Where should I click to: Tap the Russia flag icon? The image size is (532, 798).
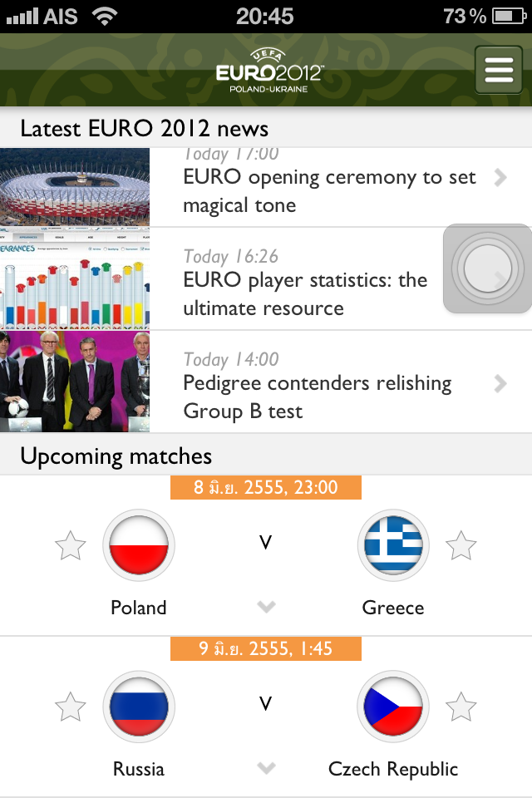139,707
